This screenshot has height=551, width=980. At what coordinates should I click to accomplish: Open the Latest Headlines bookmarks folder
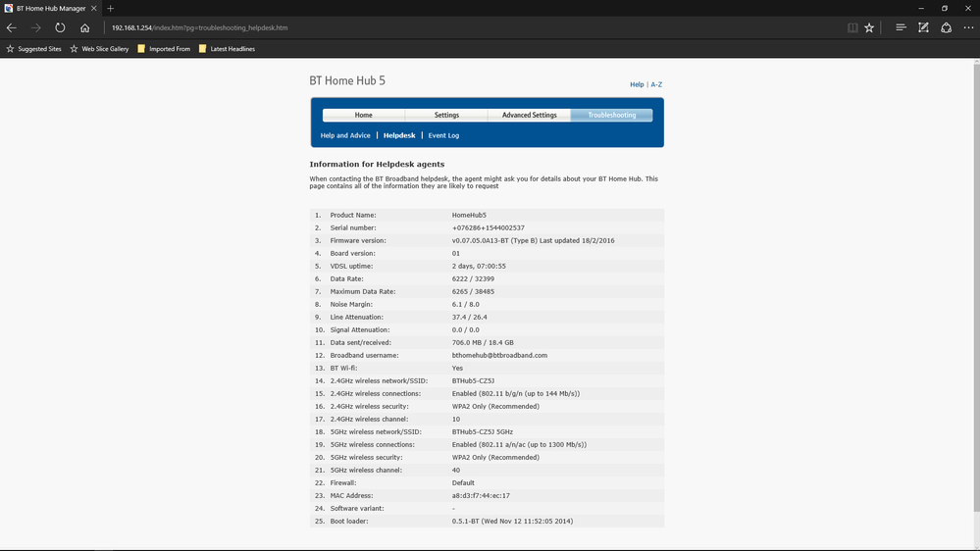tap(227, 49)
